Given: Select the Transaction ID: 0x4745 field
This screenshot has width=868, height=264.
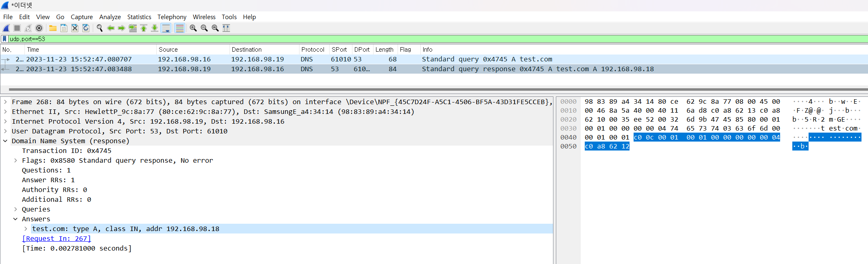Looking at the screenshot, I should [x=67, y=151].
